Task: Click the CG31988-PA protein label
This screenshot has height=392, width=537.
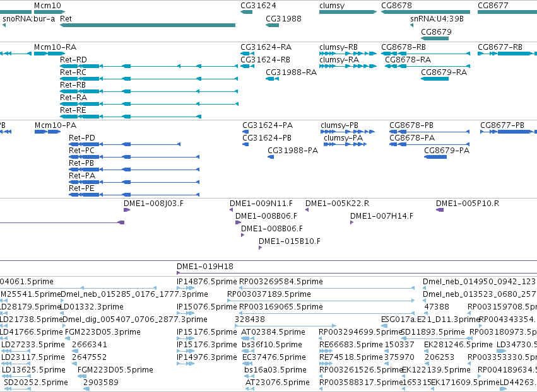Action: point(293,151)
